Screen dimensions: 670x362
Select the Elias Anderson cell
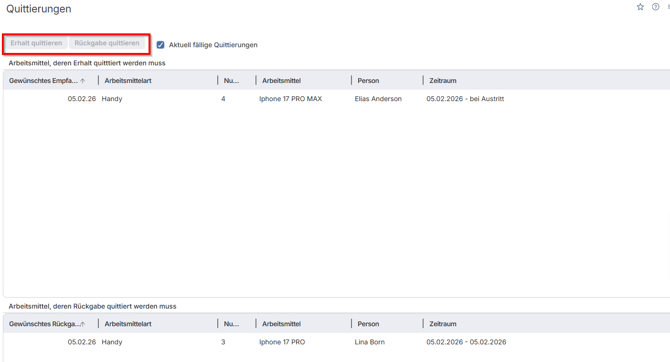tap(378, 99)
